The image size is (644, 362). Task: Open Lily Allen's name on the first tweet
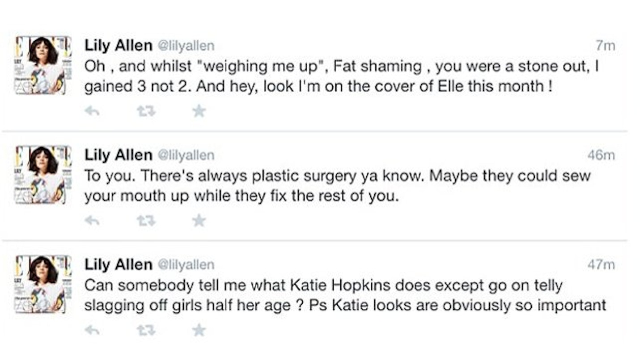pos(119,45)
